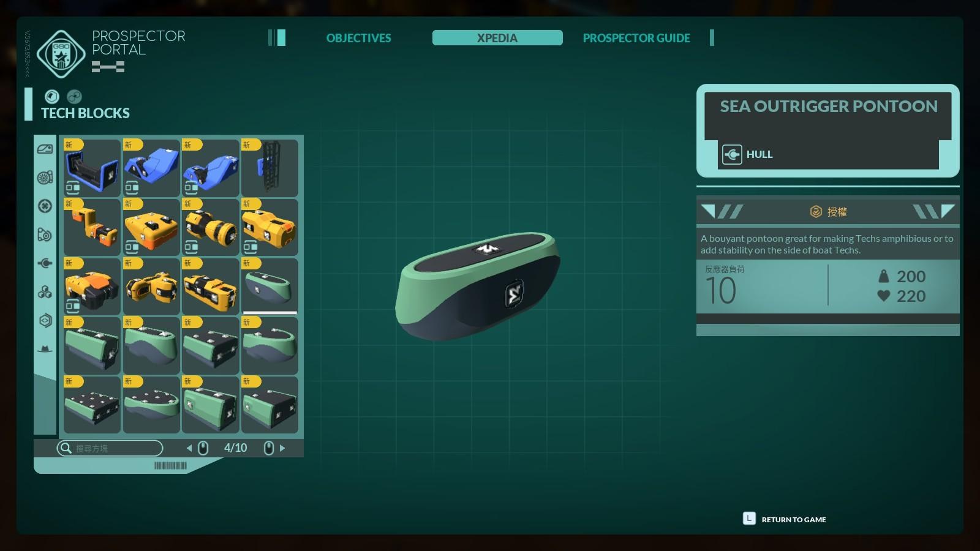This screenshot has width=980, height=551.
Task: Click the L key icon beside Return to Game
Action: click(x=749, y=519)
